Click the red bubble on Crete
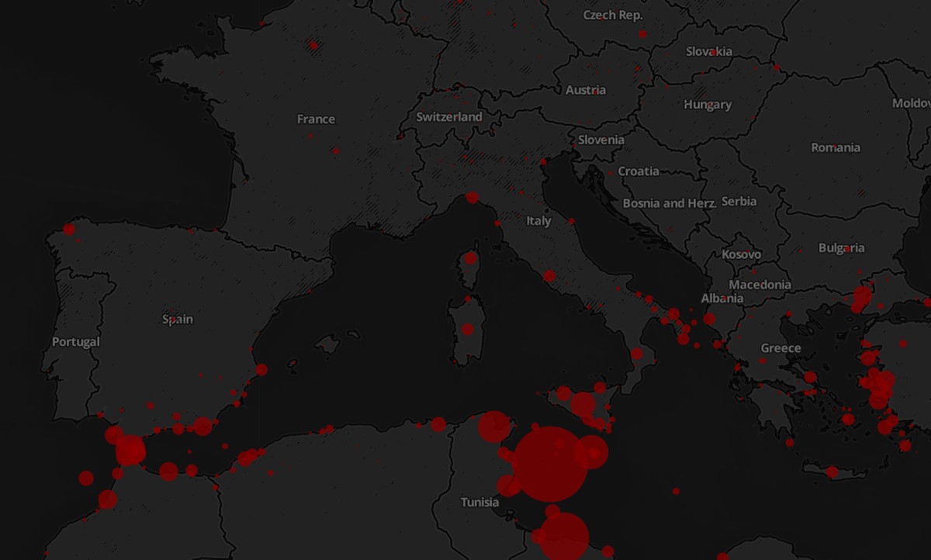931x560 pixels. click(832, 472)
